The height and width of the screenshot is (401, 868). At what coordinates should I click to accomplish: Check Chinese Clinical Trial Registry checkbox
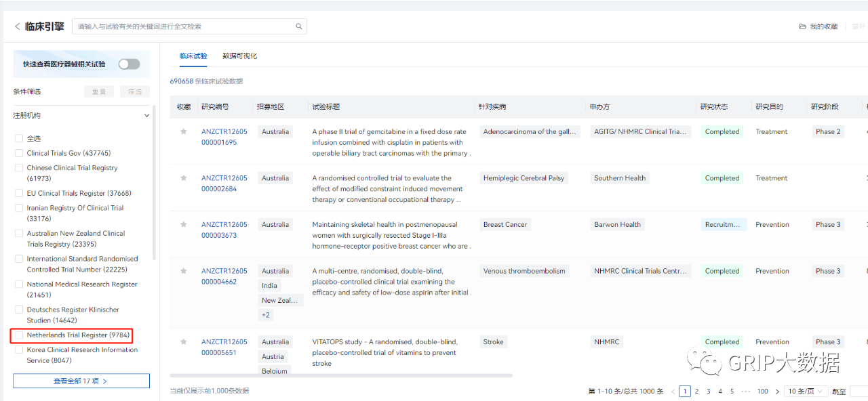[x=19, y=168]
